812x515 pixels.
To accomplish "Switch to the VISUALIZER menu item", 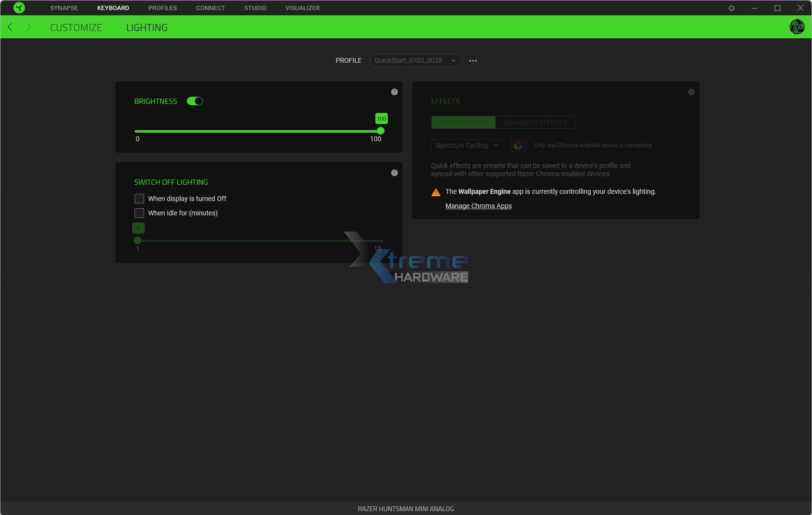I will [x=302, y=8].
